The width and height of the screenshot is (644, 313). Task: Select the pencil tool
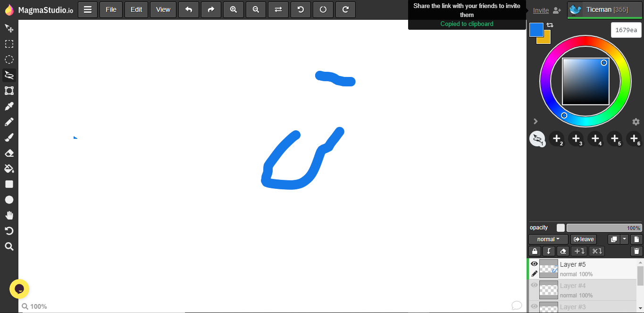(x=9, y=122)
